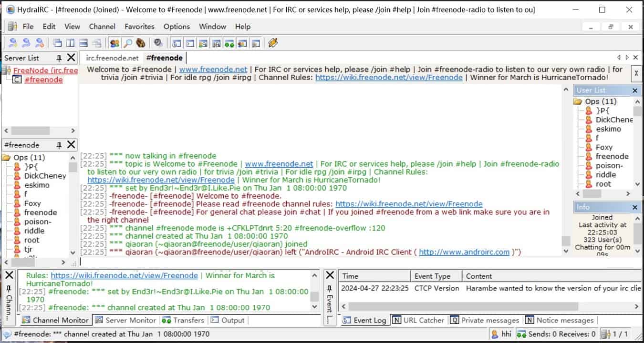Click the two-people user list toolbar icon
The width and height of the screenshot is (644, 343).
pyautogui.click(x=114, y=43)
